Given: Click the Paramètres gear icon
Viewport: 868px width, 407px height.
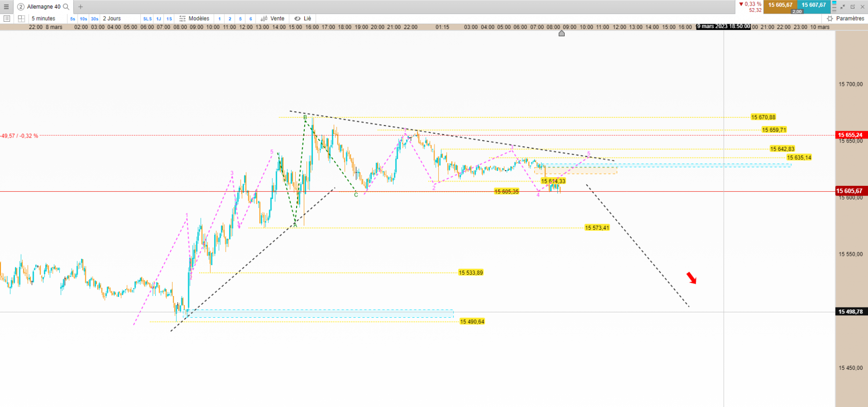Looking at the screenshot, I should (830, 18).
